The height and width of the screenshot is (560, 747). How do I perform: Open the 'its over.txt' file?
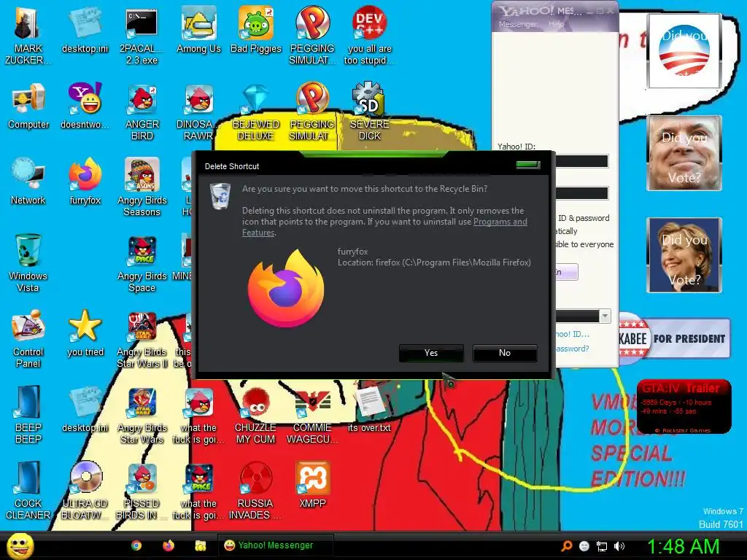pos(369,408)
